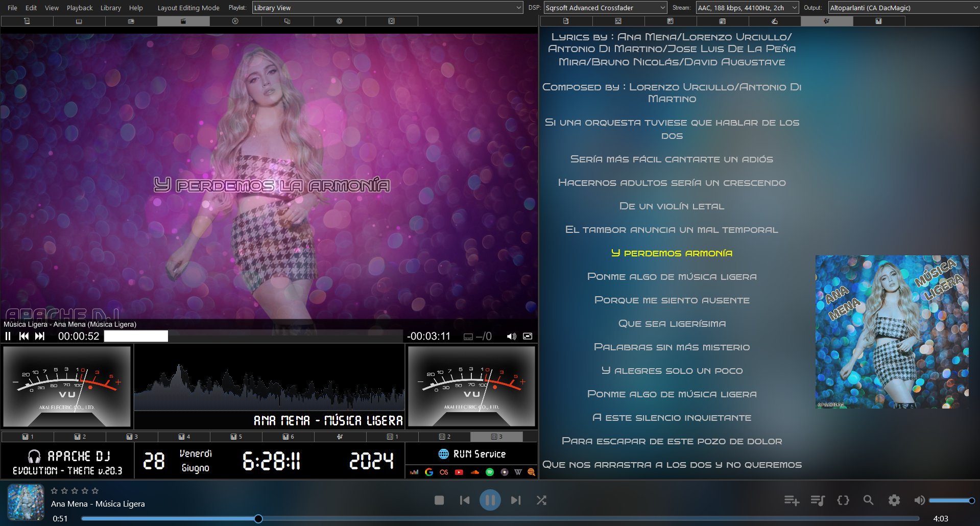Open the Edit menu
Viewport: 980px width, 526px height.
[31, 8]
